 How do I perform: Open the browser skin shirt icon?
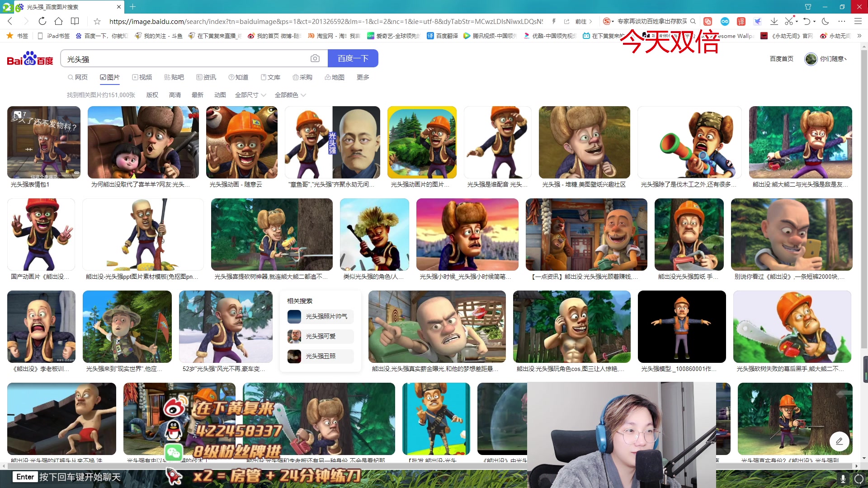click(808, 7)
